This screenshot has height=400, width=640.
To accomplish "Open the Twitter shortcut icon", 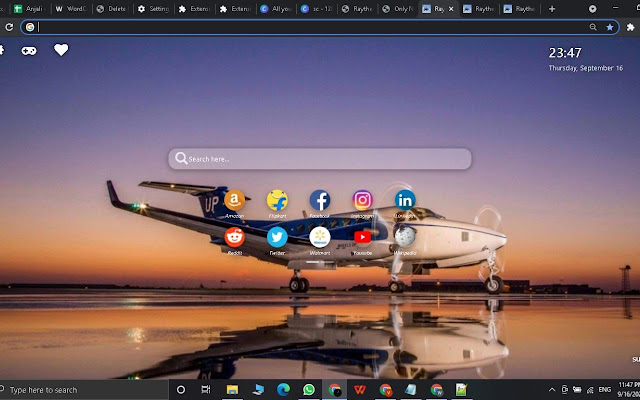I will (277, 237).
